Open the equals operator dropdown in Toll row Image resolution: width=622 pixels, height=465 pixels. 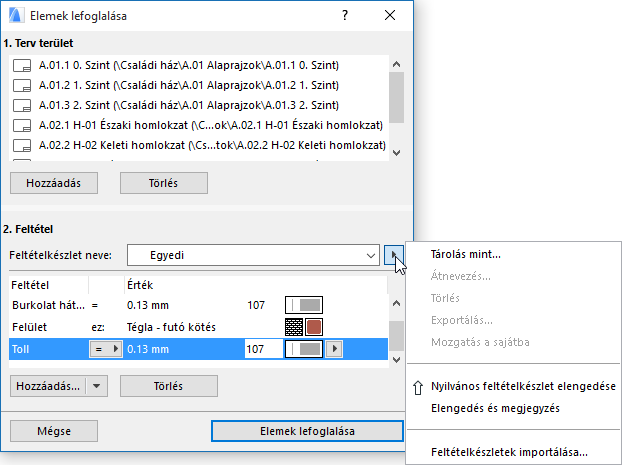pyautogui.click(x=106, y=349)
